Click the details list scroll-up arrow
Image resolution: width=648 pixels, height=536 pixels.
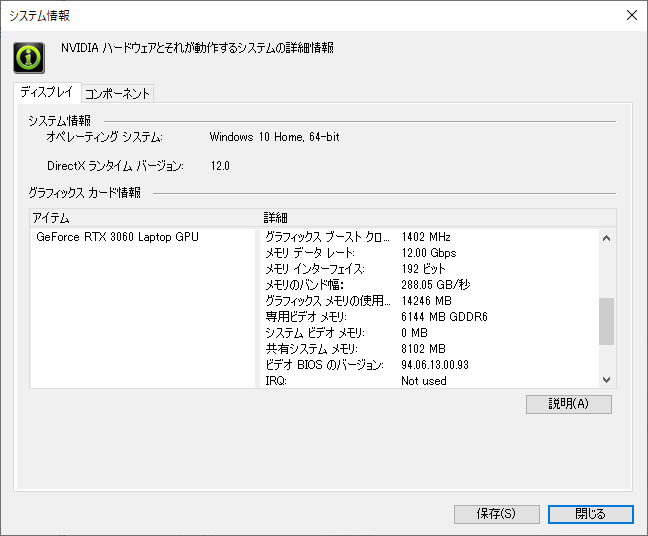(x=606, y=238)
